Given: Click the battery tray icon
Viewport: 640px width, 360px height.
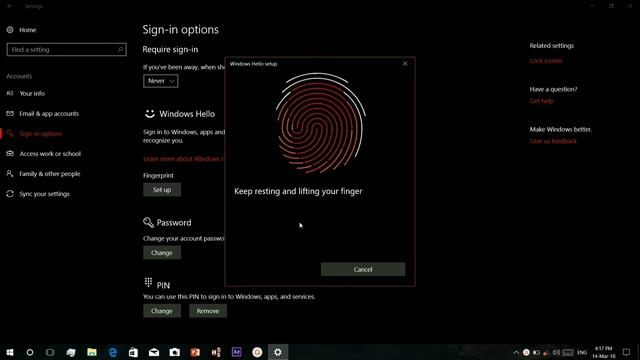Looking at the screenshot, I should (x=536, y=353).
